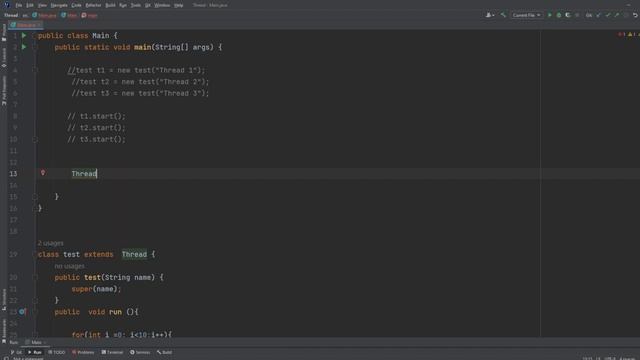
Task: Click the Thread project breadcrumb
Action: coord(11,15)
